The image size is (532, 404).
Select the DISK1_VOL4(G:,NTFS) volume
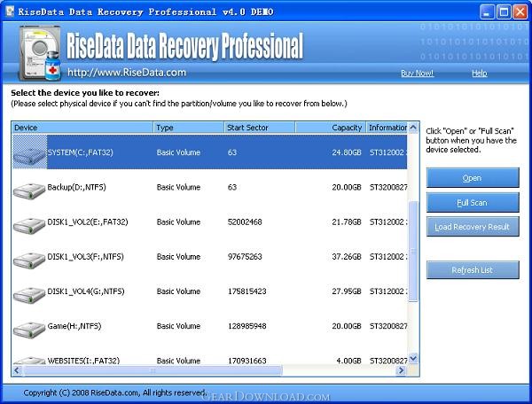pyautogui.click(x=86, y=291)
